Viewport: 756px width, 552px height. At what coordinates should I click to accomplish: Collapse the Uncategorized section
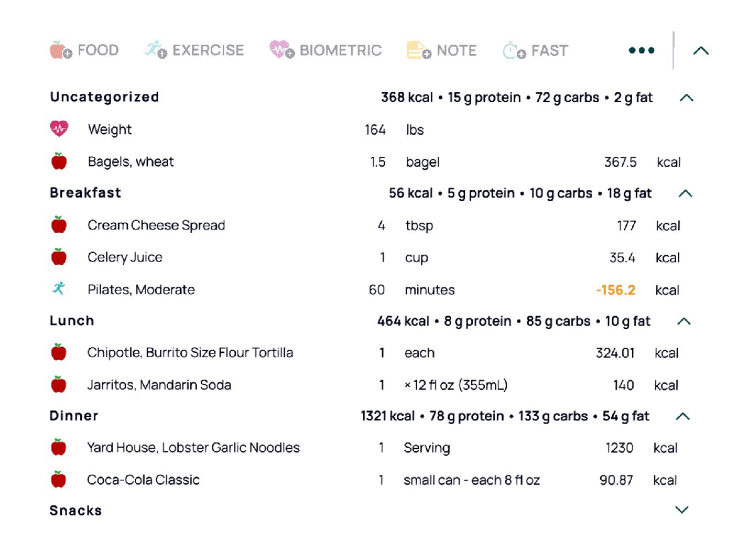pyautogui.click(x=687, y=97)
